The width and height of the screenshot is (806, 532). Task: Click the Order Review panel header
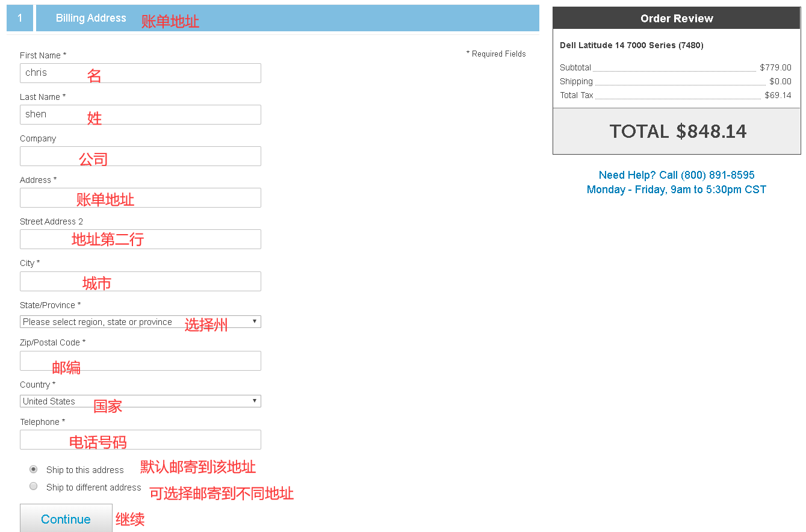677,19
